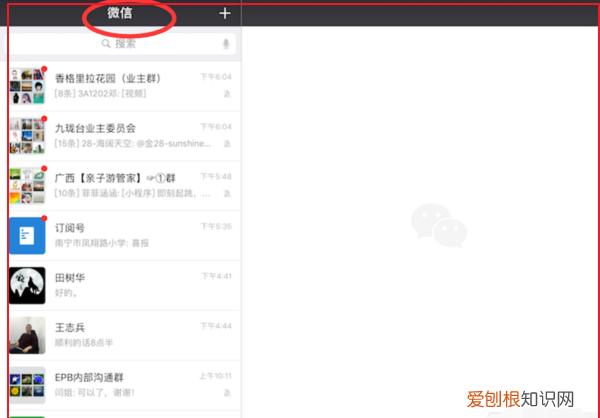The height and width of the screenshot is (418, 600).
Task: Open avatar of 广西【亲子游管家】群
Action: [x=27, y=186]
